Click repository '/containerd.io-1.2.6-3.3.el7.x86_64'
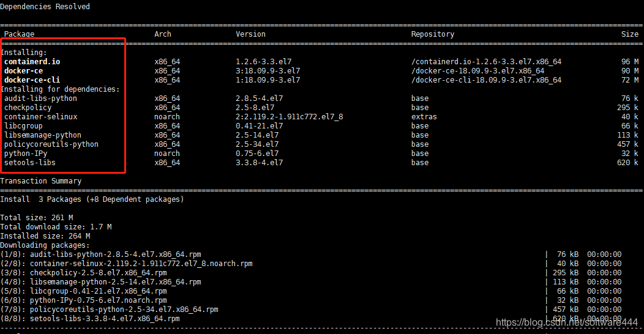The image size is (644, 334). pos(486,62)
